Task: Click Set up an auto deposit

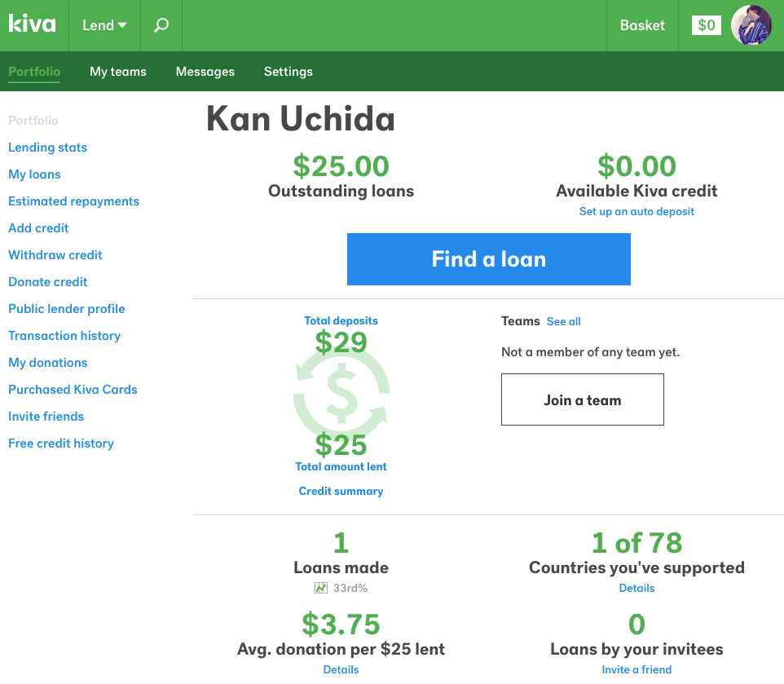Action: pos(636,211)
